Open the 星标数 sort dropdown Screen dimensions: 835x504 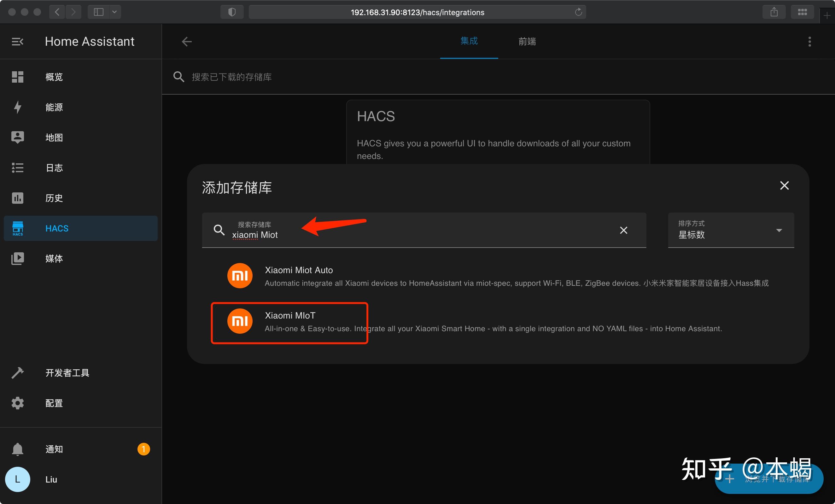coord(730,231)
